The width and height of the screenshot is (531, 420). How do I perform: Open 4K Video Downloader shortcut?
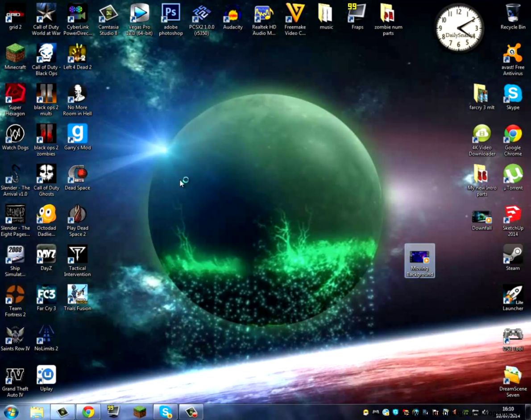[x=481, y=140]
